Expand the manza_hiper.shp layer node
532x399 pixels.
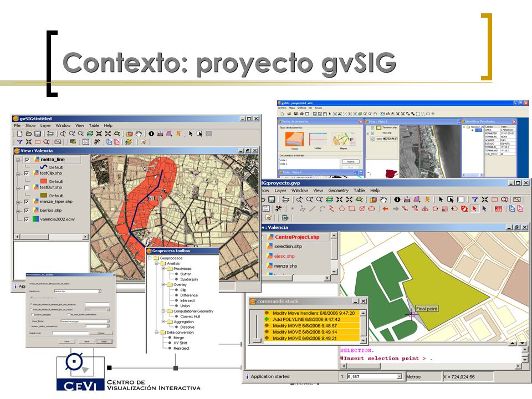tap(18, 202)
